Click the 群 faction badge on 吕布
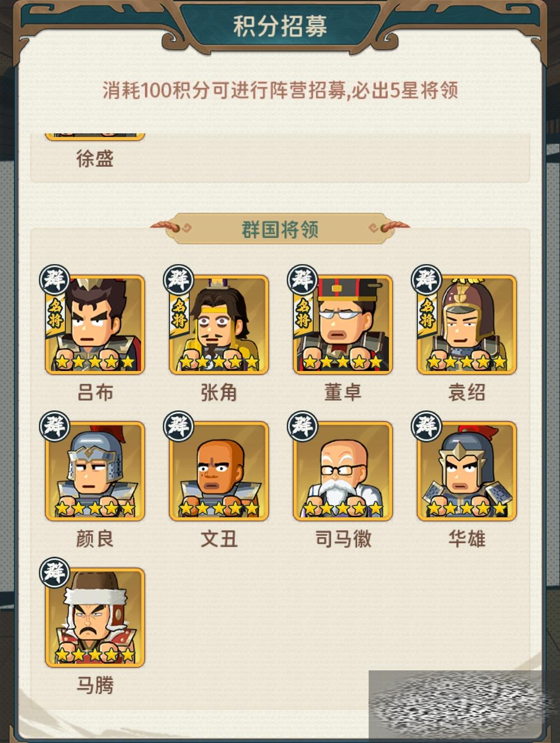Screen dimensions: 560x743 tap(55, 280)
